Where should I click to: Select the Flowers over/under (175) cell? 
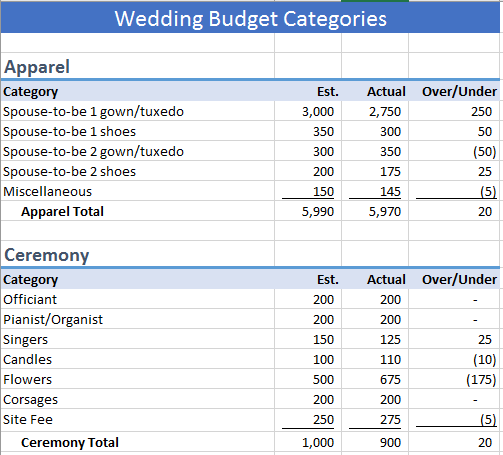click(x=454, y=379)
